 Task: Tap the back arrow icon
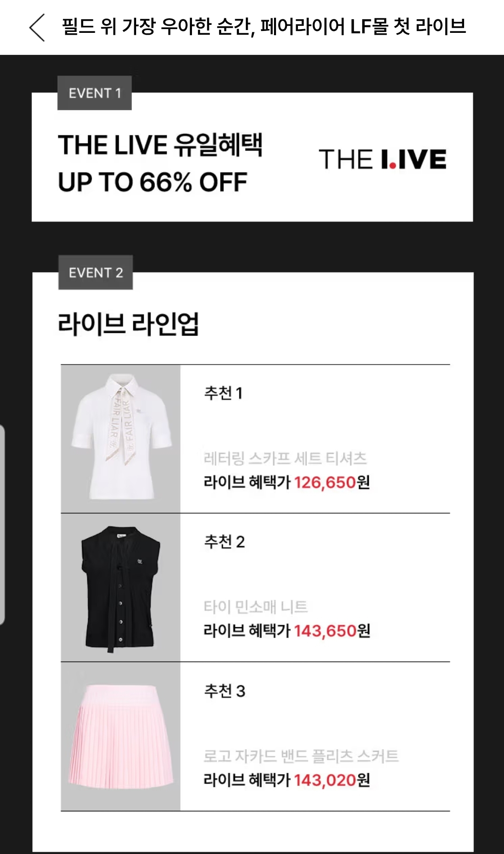(37, 27)
